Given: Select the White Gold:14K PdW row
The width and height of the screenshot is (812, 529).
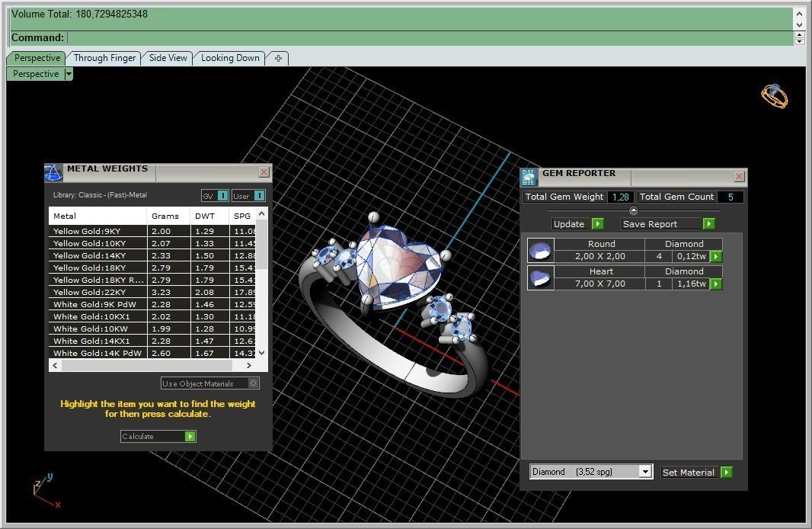Looking at the screenshot, I should pyautogui.click(x=152, y=353).
